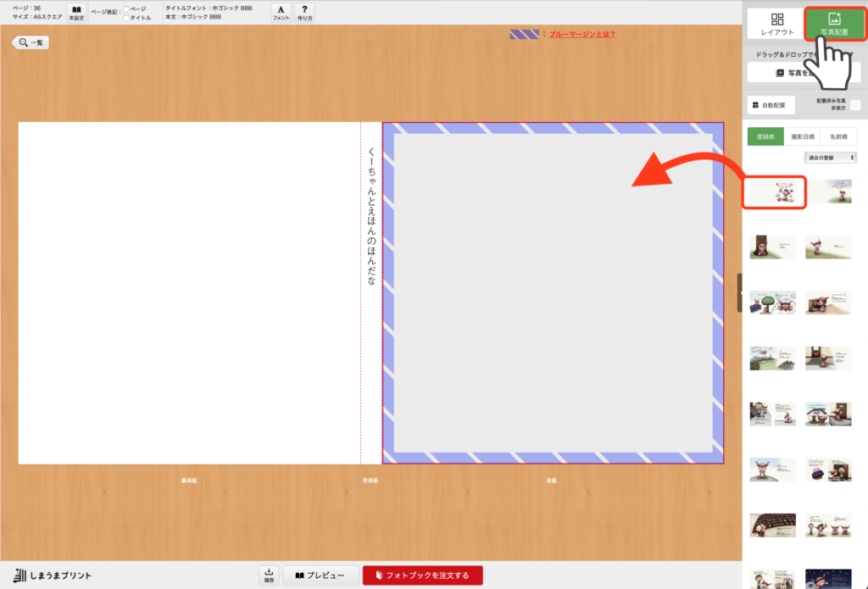Enable the ページ page number checkbox

[126, 8]
